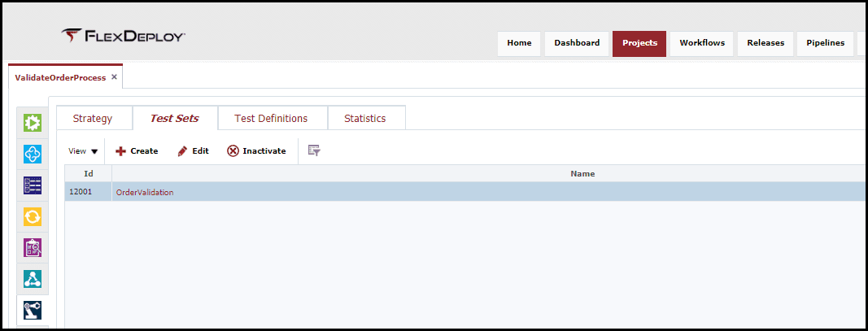Click the query-by-example filter icon in toolbar
Viewport: 868px width, 331px height.
(x=315, y=150)
